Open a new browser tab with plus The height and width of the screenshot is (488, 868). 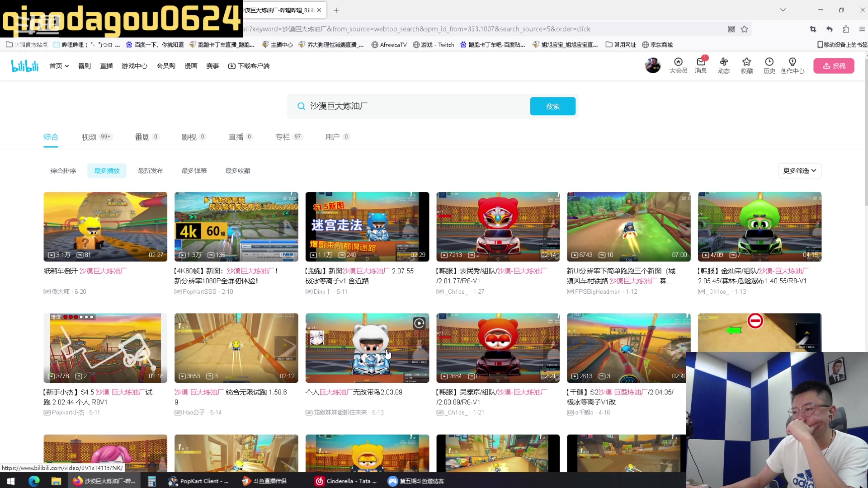[x=336, y=10]
